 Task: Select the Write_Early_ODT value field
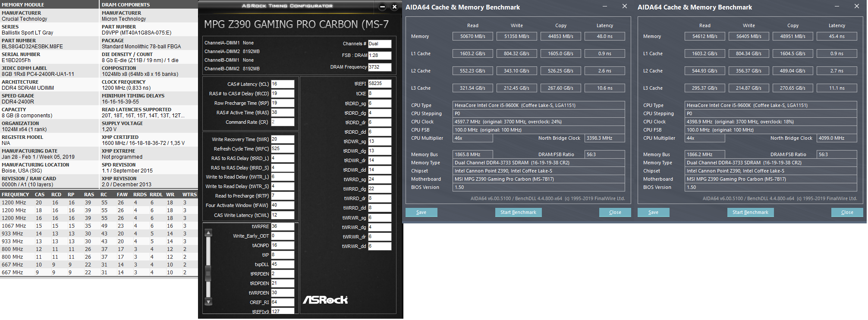pyautogui.click(x=283, y=236)
